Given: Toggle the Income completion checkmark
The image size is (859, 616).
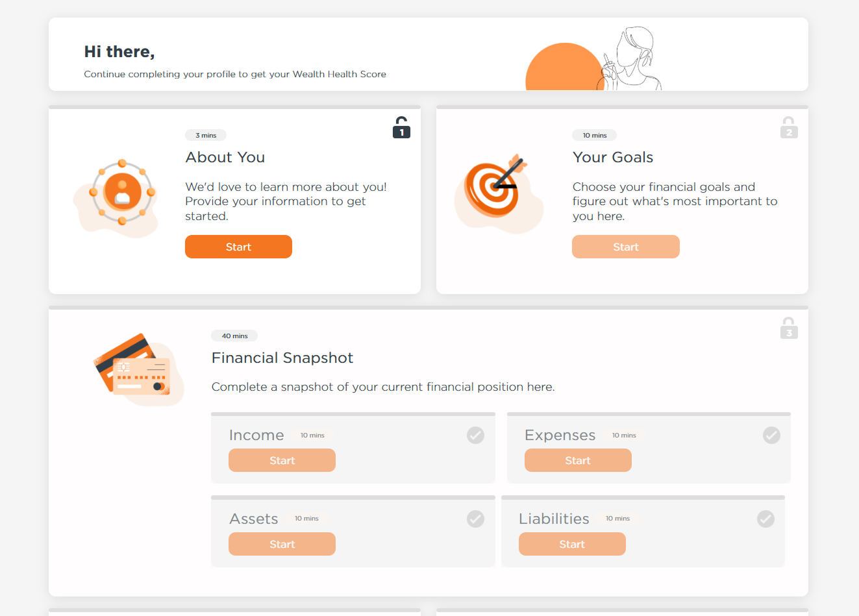Looking at the screenshot, I should [475, 435].
